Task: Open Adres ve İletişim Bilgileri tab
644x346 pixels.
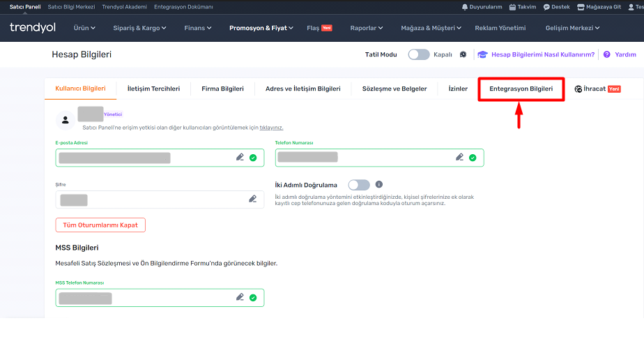Action: pos(303,89)
